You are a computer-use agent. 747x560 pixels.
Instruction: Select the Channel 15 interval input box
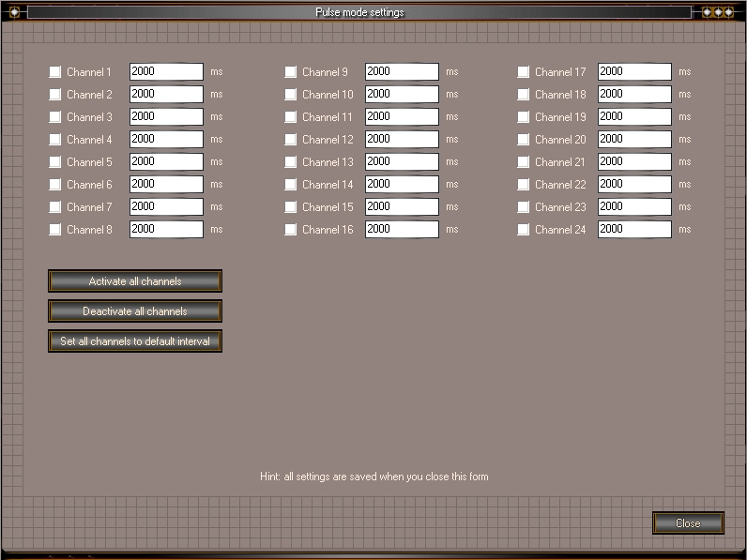(402, 206)
